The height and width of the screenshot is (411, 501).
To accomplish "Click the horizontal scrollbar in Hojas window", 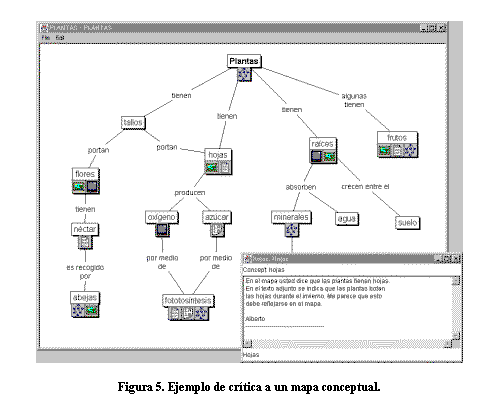I will click(348, 344).
